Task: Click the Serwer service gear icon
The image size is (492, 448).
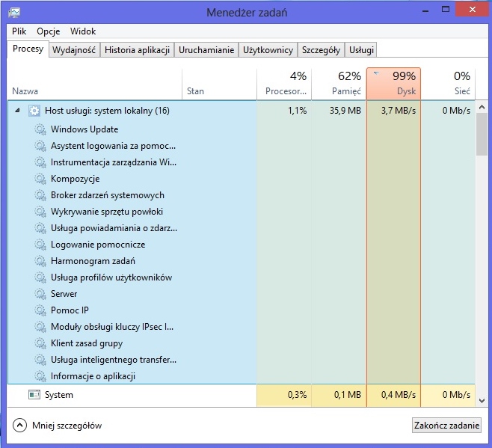Action: coord(40,294)
